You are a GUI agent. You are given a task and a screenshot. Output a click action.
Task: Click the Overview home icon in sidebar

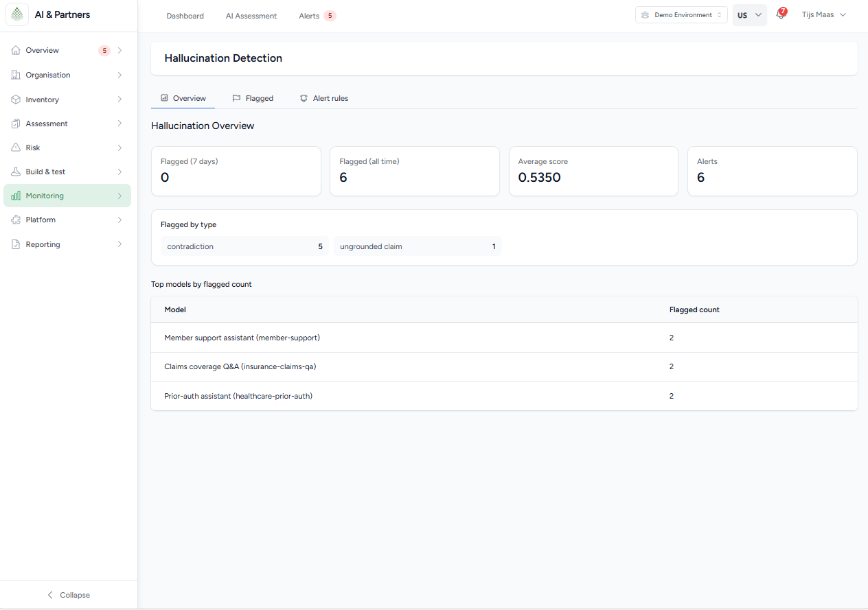(16, 50)
